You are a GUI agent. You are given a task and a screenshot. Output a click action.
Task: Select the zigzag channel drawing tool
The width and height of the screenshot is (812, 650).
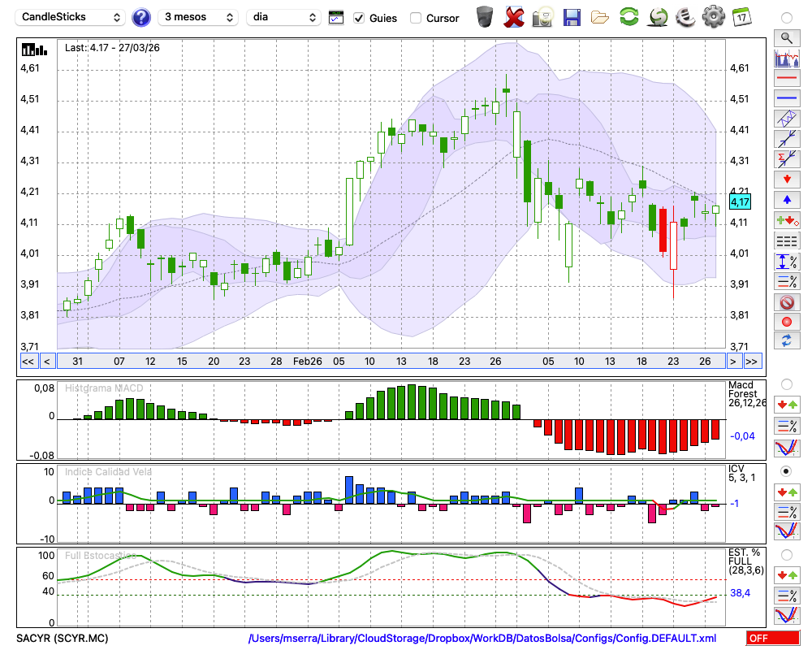[787, 119]
